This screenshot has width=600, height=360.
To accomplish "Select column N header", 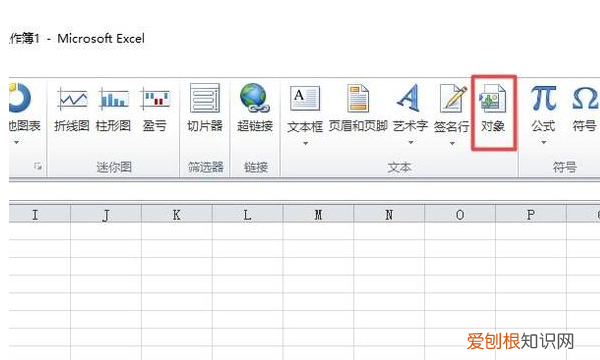I will coord(389,214).
